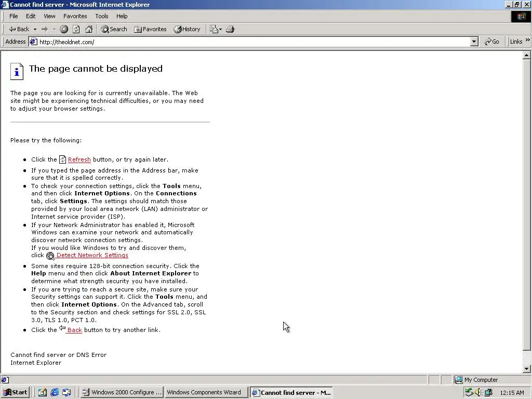Click the scrollbar up arrow
The height and width of the screenshot is (399, 532).
click(x=526, y=55)
